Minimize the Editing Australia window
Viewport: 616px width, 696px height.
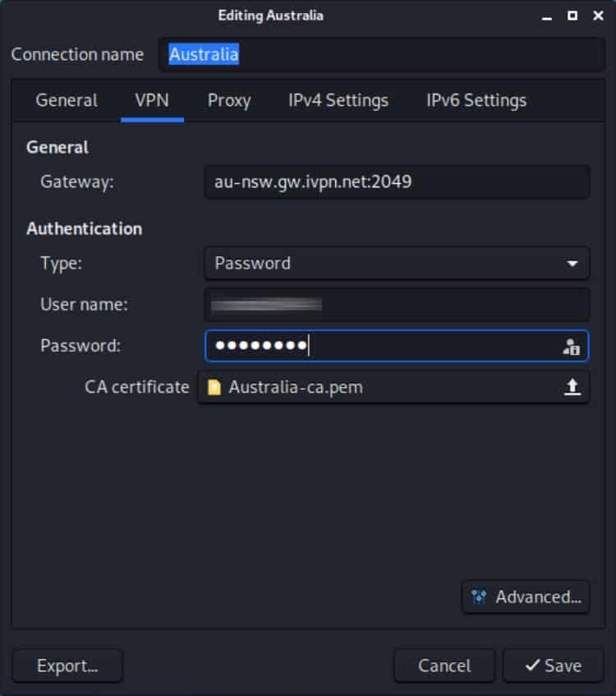pos(547,16)
